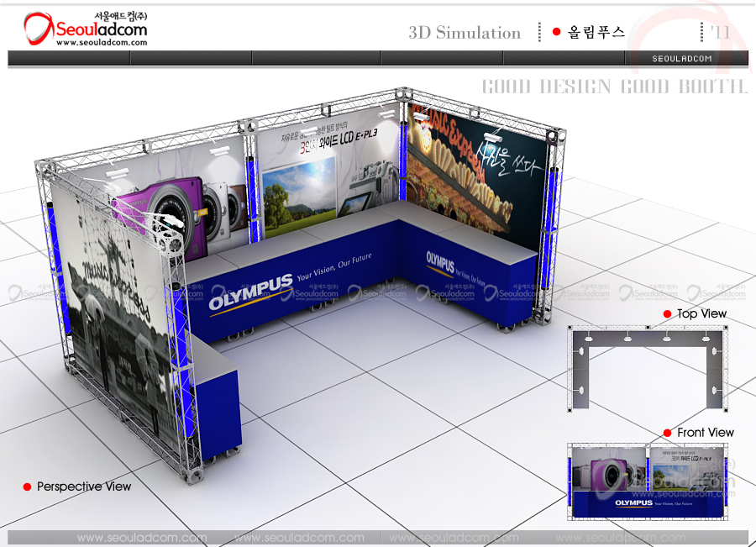Click the Perspective View label
Viewport: 756px width, 547px height.
coord(84,487)
